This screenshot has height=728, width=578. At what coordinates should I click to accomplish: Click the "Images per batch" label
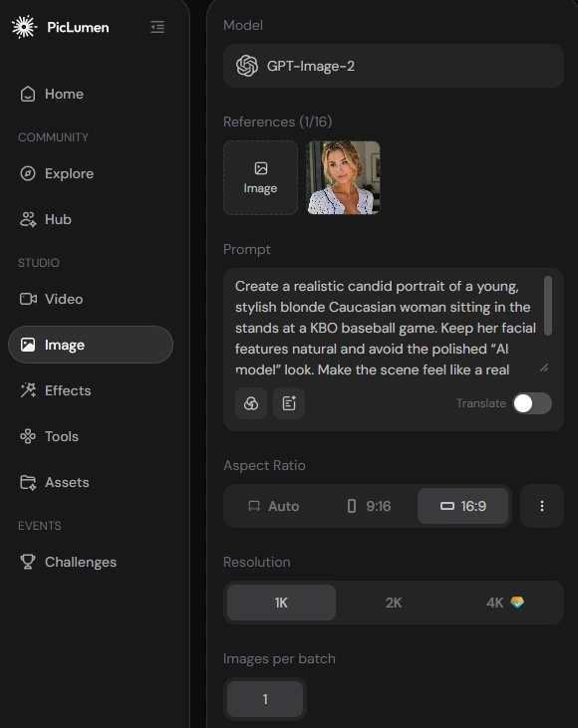279,658
